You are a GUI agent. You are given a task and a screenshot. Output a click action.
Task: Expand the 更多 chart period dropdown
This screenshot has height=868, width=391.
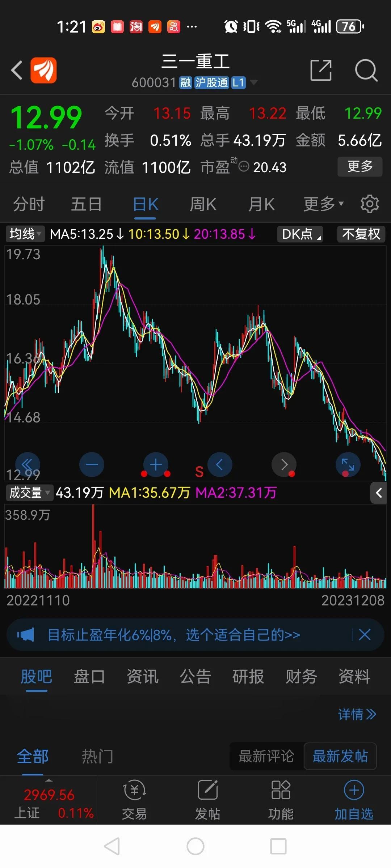pyautogui.click(x=323, y=204)
